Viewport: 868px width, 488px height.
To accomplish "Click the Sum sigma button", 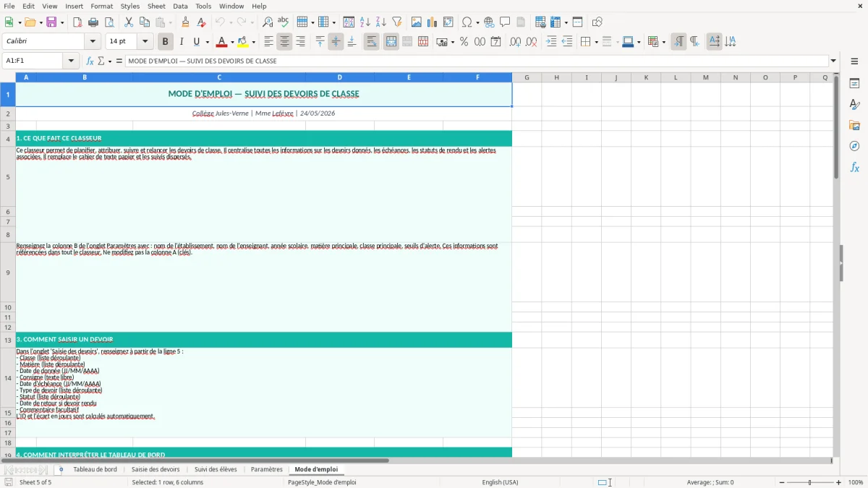I will click(x=101, y=61).
